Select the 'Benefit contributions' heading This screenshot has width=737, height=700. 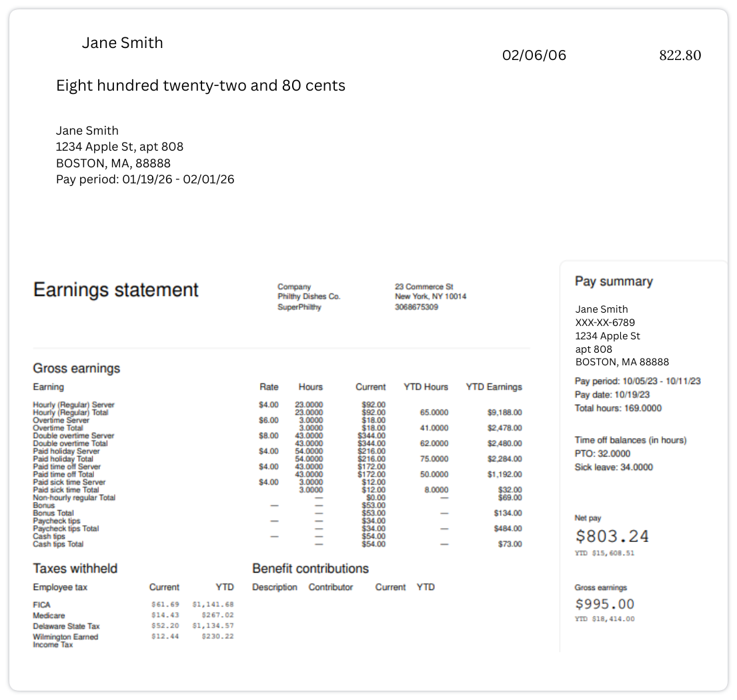pos(310,569)
